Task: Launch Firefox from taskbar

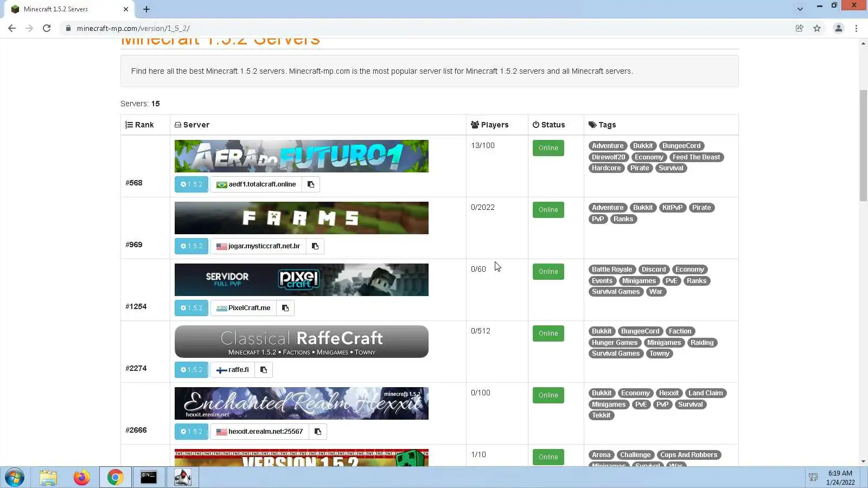Action: (x=81, y=478)
